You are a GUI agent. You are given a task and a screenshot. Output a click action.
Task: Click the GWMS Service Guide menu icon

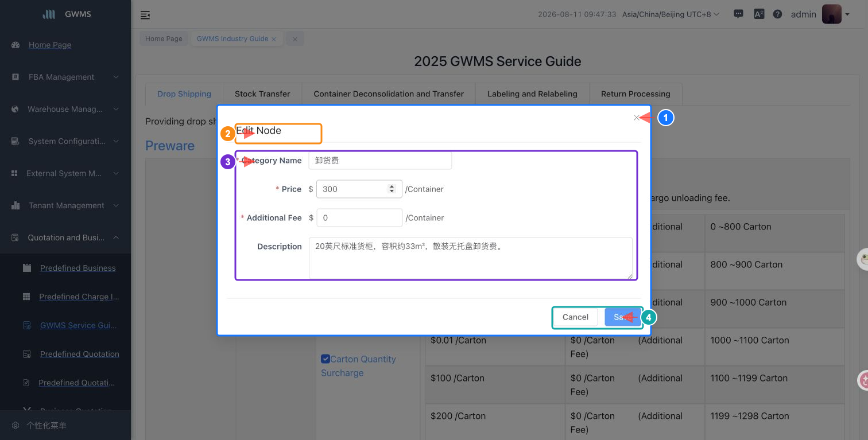(26, 325)
